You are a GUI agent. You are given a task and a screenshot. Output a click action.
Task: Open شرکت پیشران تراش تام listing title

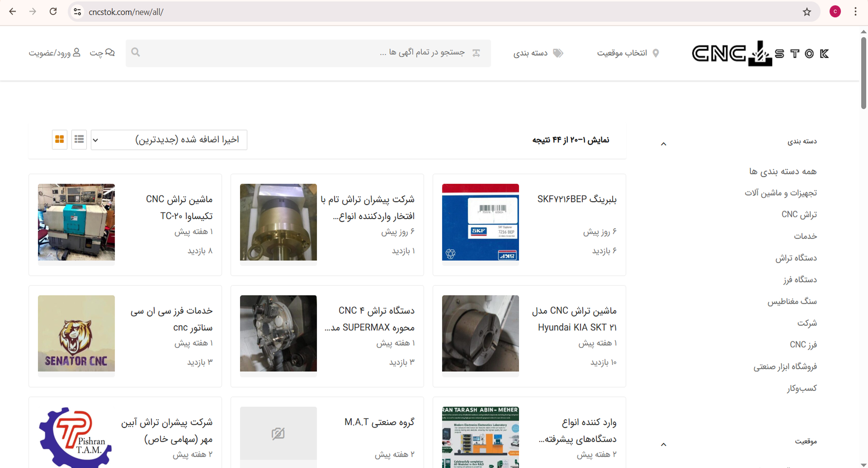367,207
